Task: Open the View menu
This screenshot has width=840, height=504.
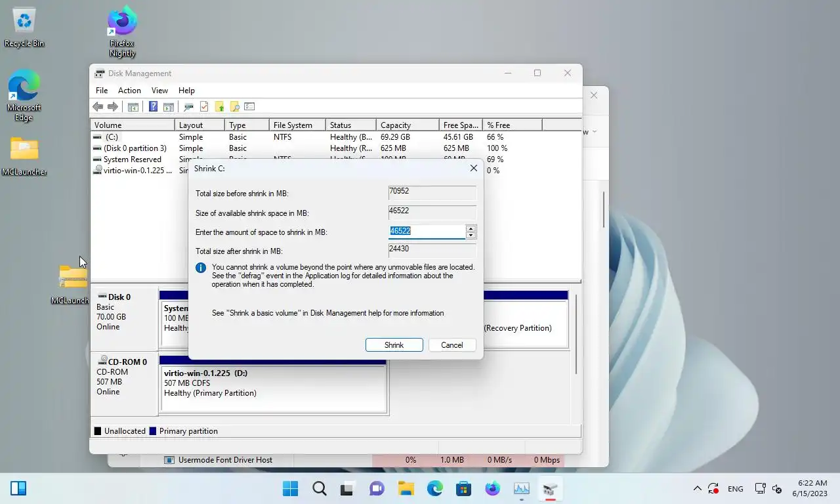Action: click(x=159, y=91)
